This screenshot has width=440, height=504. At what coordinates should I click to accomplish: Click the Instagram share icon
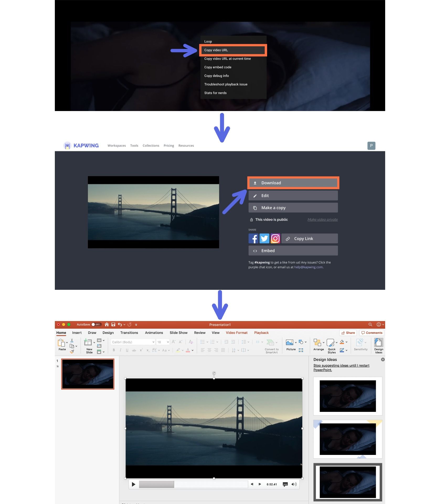point(275,239)
